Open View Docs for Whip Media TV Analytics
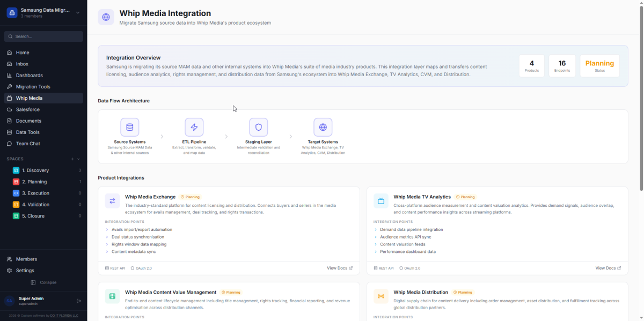This screenshot has width=644, height=321. 608,268
